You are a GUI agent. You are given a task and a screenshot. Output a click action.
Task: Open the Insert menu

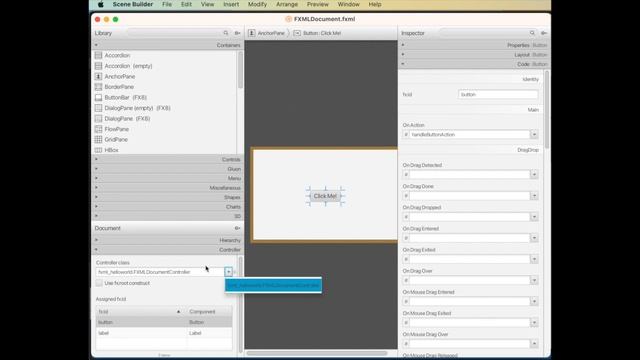click(231, 4)
